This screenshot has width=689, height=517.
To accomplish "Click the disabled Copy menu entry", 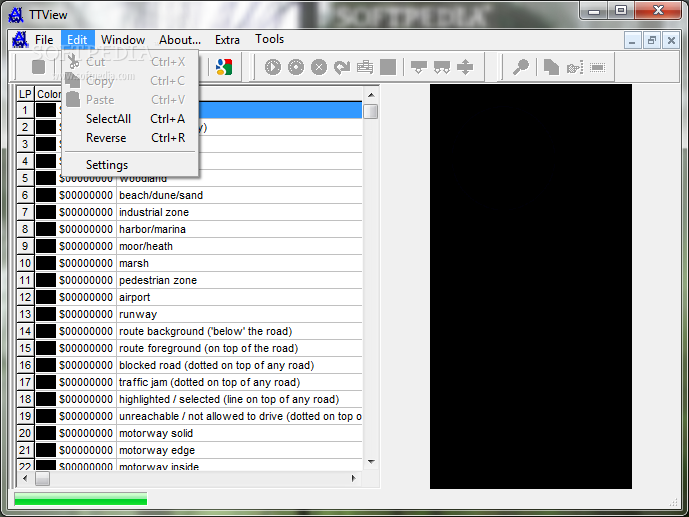I will [x=130, y=81].
